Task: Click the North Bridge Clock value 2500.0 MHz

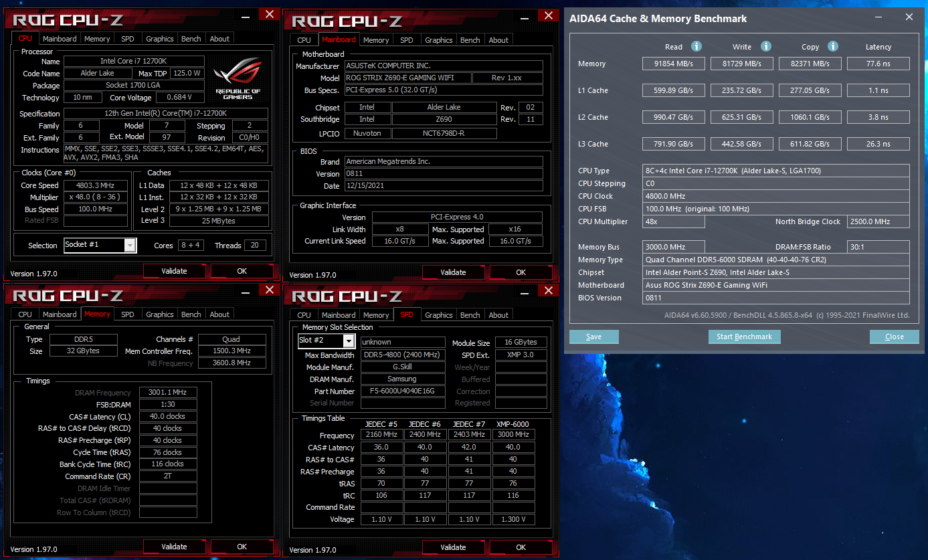Action: pyautogui.click(x=878, y=221)
